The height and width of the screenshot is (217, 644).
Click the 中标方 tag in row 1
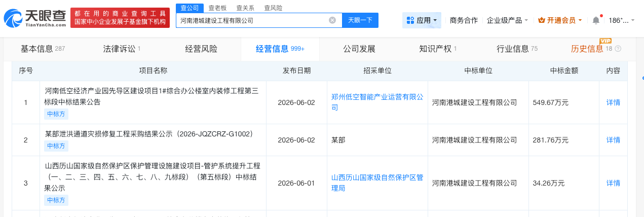coord(56,114)
